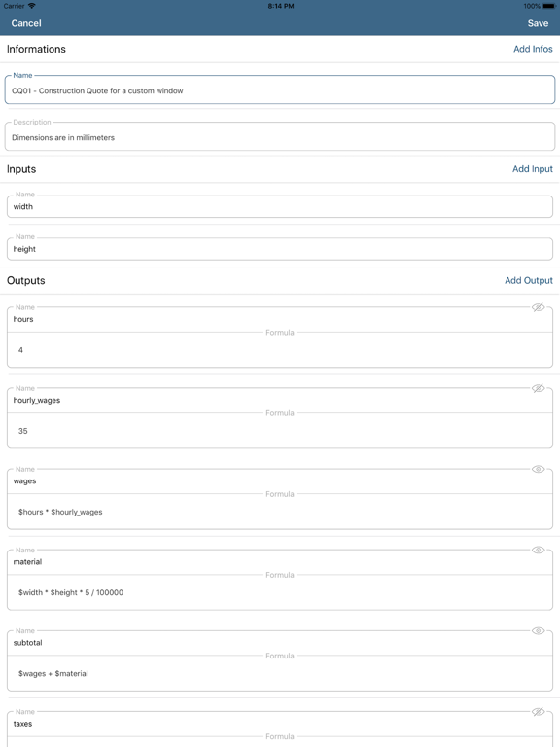Tap the Informations section header

pos(36,49)
